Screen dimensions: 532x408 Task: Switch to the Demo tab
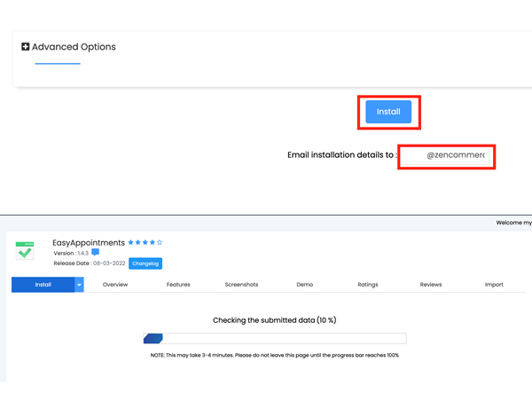pyautogui.click(x=305, y=285)
